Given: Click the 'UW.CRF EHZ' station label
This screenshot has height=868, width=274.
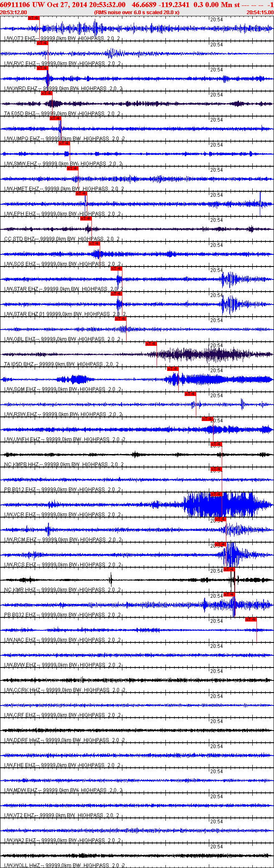Looking at the screenshot, I should [20, 715].
